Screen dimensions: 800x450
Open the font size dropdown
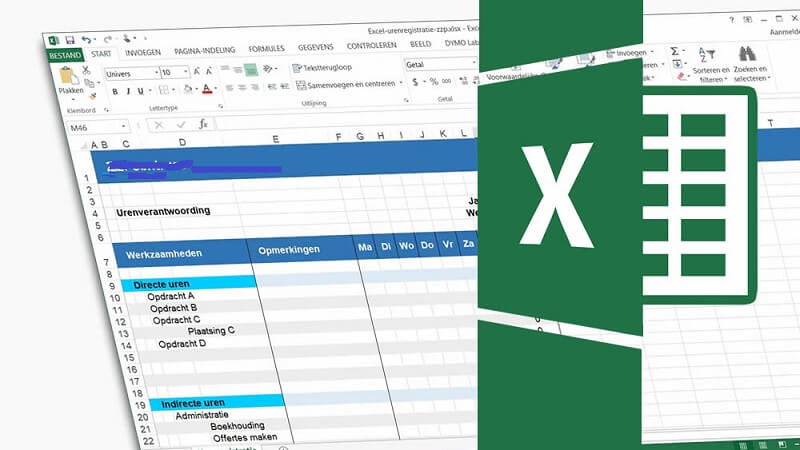(x=185, y=73)
